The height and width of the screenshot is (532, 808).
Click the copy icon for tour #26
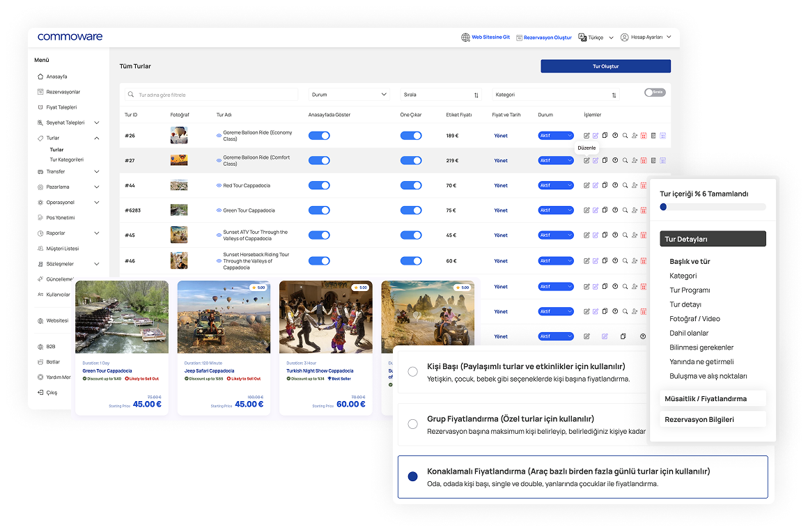tap(605, 136)
